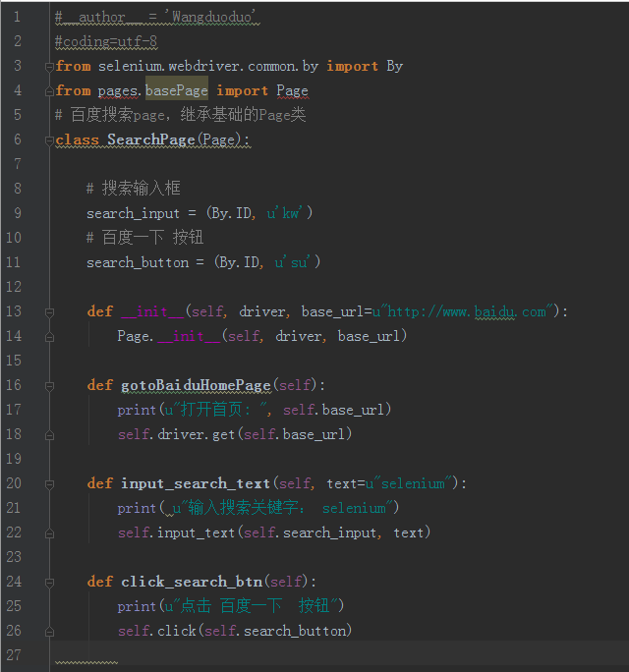Click line number 27 in the gutter
This screenshot has height=672, width=629.
[14, 655]
